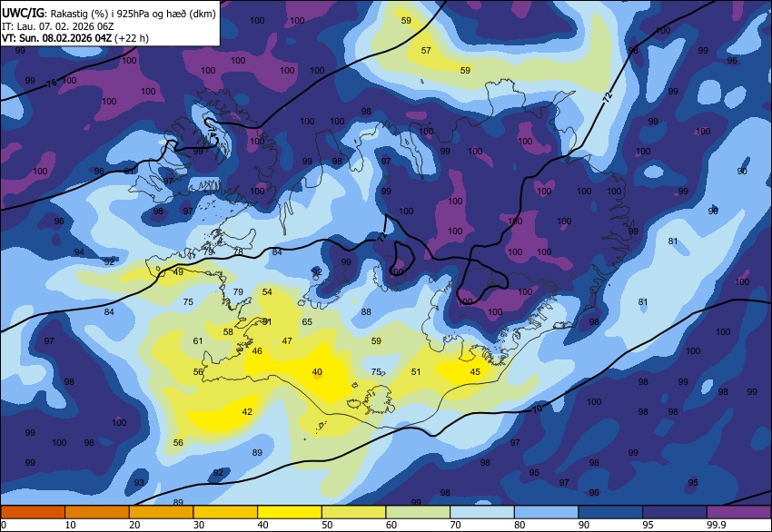
Task: Click the legend tick label '10'
Action: point(71,525)
